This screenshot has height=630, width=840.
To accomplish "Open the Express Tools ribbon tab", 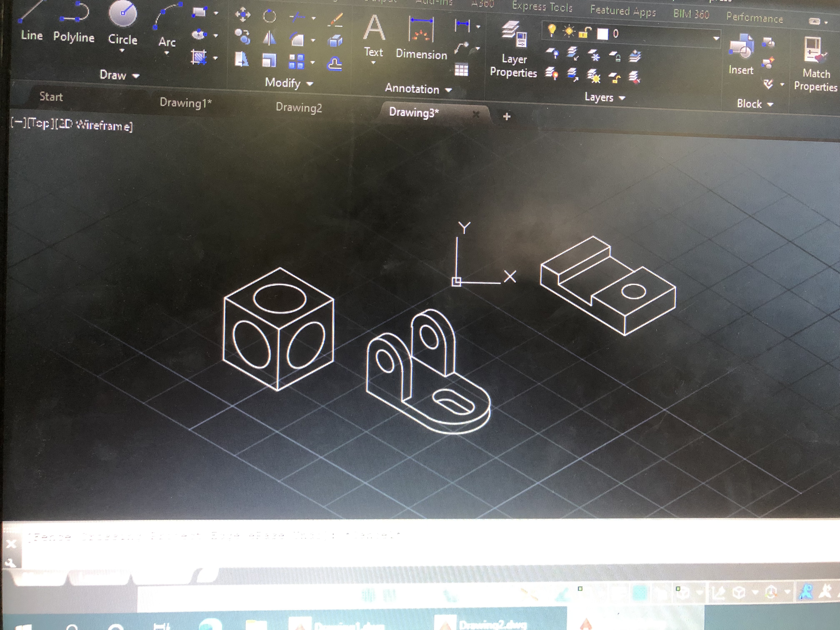I will coord(542,6).
